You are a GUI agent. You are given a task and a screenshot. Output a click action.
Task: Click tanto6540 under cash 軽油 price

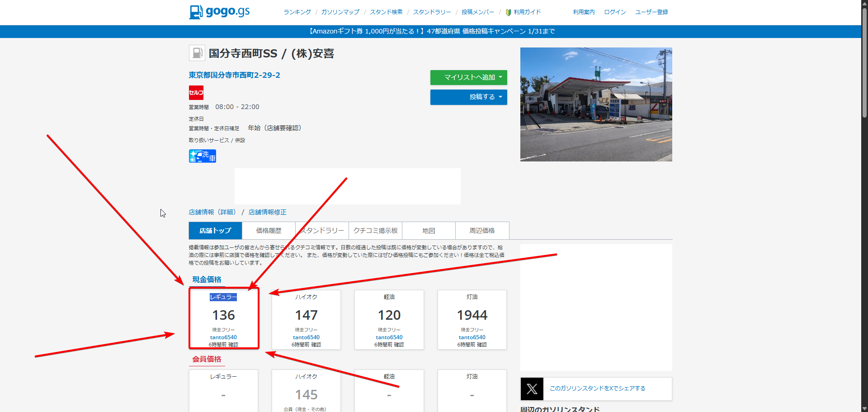pyautogui.click(x=389, y=337)
